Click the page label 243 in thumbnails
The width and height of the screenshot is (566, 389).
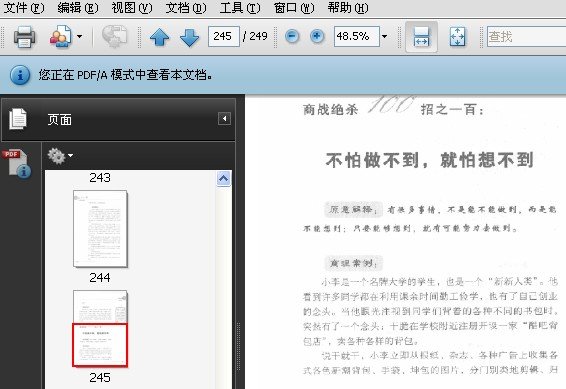(x=100, y=178)
